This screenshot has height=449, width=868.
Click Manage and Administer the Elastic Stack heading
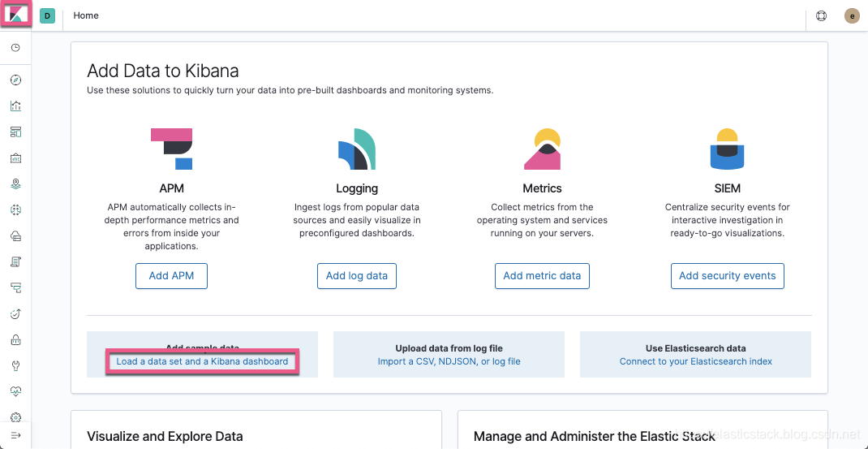pos(595,437)
